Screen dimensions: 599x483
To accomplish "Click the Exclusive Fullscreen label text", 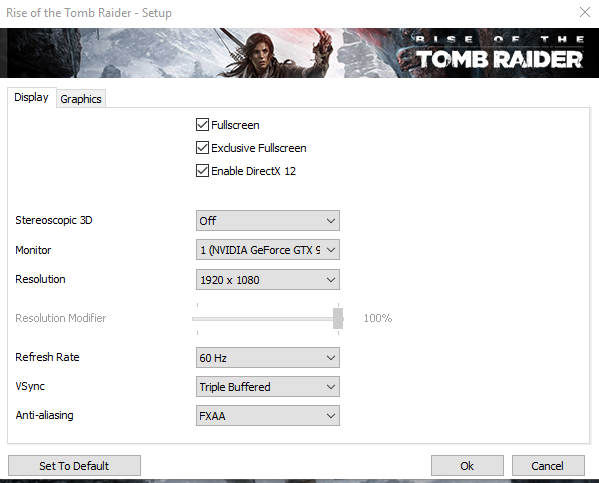I will click(x=259, y=148).
